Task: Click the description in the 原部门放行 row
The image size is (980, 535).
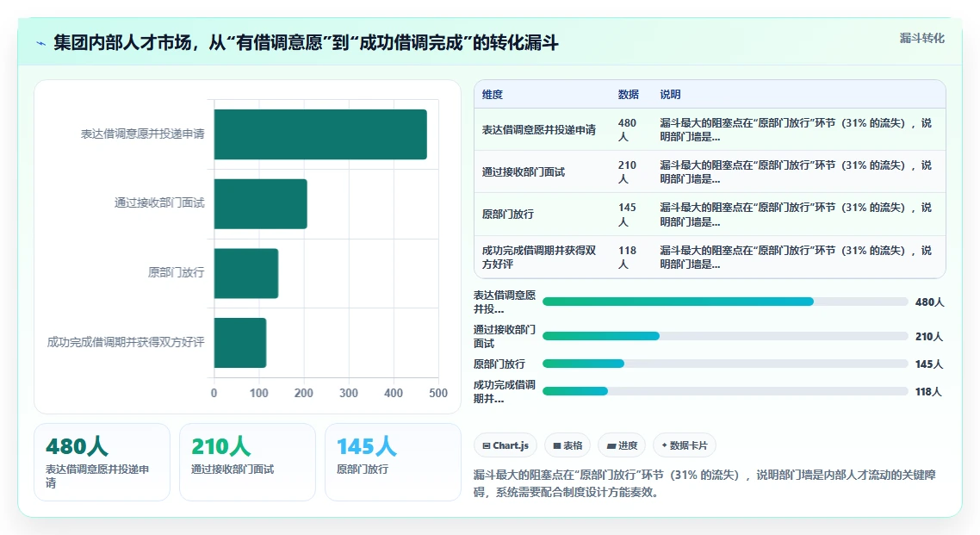Action: tap(796, 215)
